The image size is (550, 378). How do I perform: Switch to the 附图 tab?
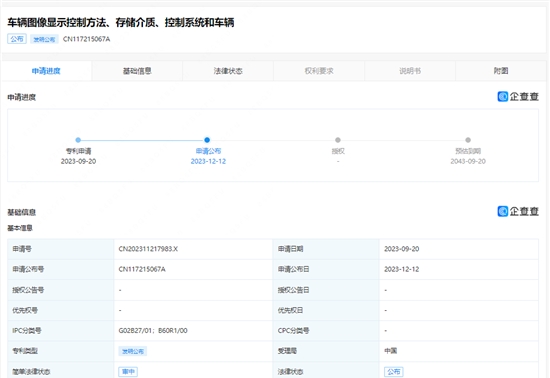(501, 71)
